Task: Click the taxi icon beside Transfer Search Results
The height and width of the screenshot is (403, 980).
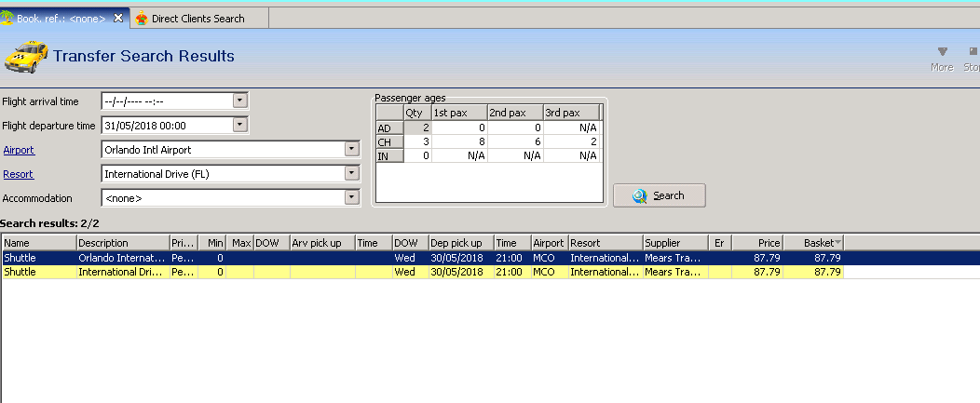Action: (x=26, y=56)
